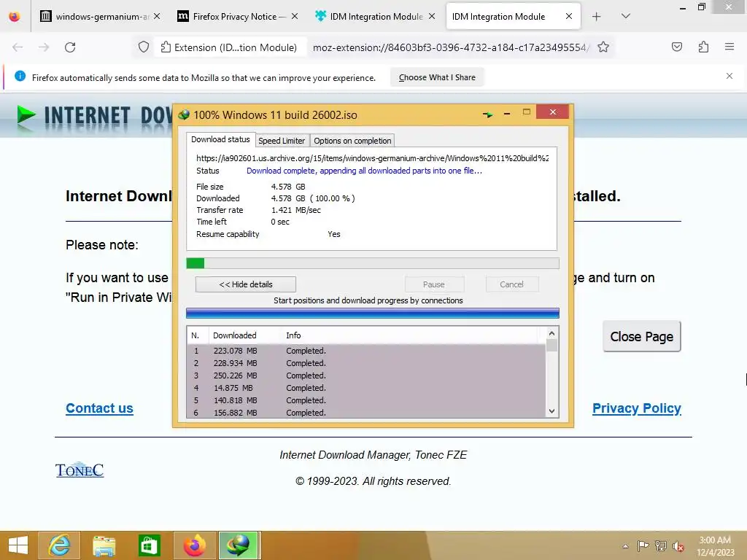Click the Internet Download Manager taskbar icon
This screenshot has height=560, width=747.
click(239, 545)
